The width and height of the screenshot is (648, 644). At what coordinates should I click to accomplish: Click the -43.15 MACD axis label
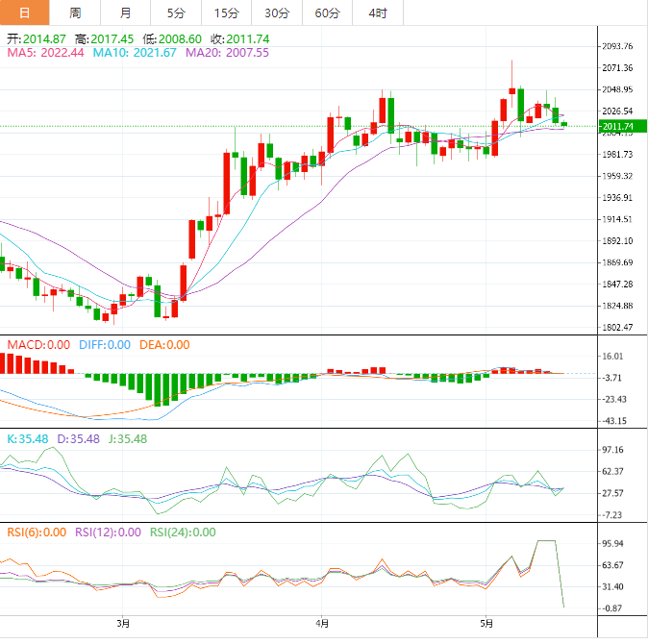pos(613,421)
